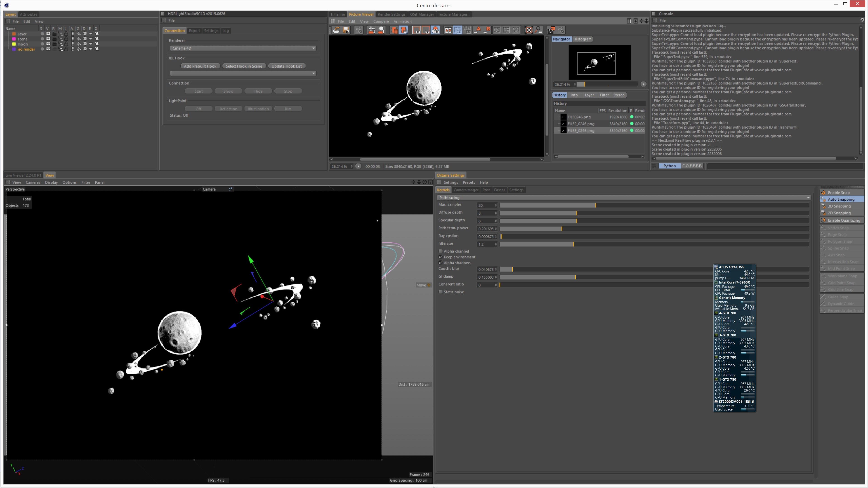This screenshot has width=868, height=488.
Task: Select 2D Snapping option
Action: pos(842,213)
